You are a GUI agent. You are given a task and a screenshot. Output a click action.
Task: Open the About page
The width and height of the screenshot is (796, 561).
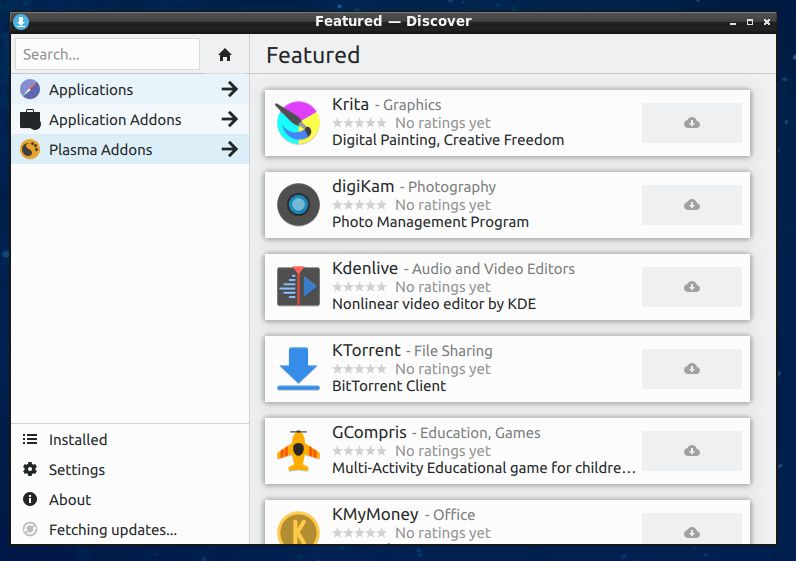(130, 499)
